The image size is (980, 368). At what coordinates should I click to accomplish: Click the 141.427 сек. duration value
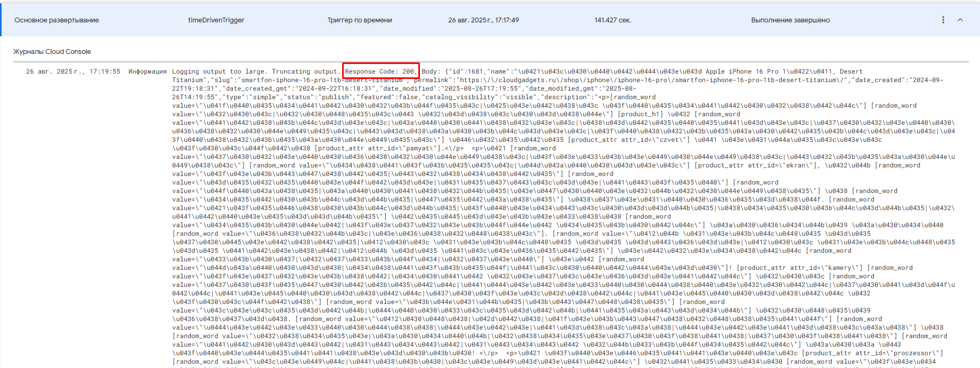point(612,20)
